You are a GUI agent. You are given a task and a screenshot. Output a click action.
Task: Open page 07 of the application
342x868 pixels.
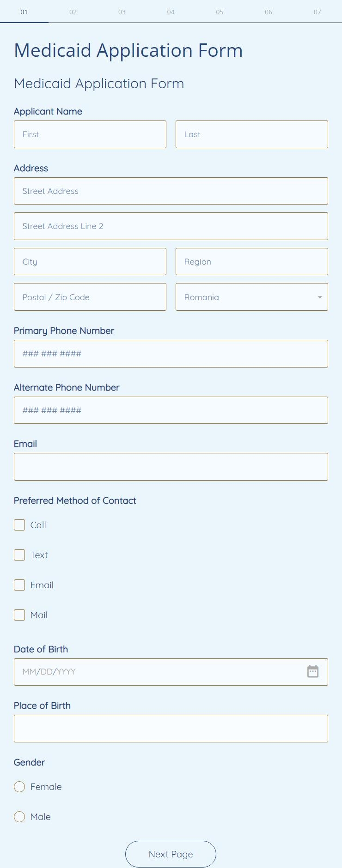(318, 12)
